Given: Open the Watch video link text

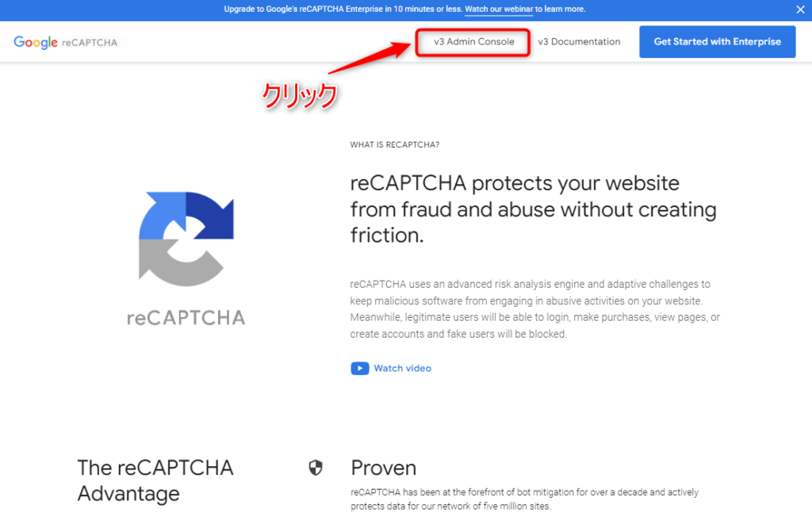Looking at the screenshot, I should click(402, 368).
